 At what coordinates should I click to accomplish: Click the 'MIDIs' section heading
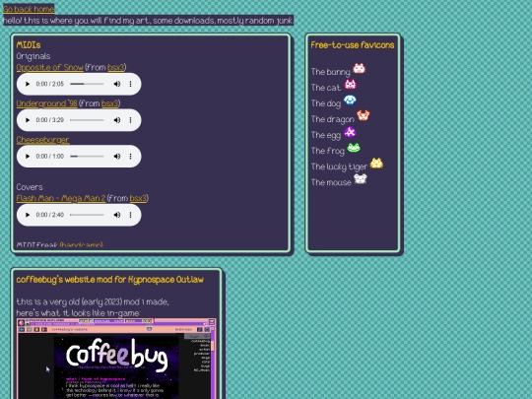[x=29, y=45]
